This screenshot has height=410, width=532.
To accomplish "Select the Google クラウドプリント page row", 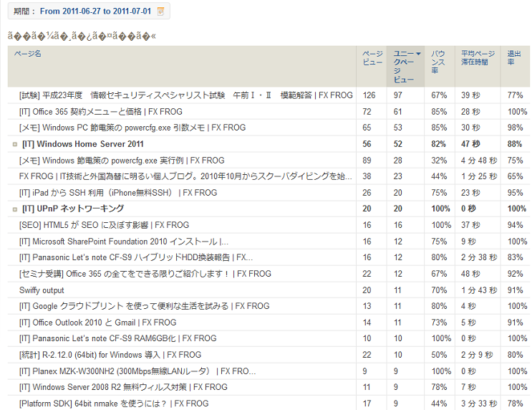I will [144, 306].
